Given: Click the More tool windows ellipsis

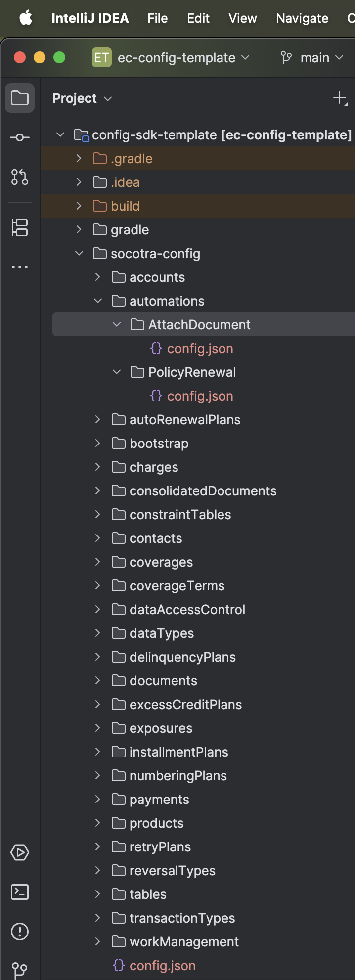Looking at the screenshot, I should coord(20,267).
